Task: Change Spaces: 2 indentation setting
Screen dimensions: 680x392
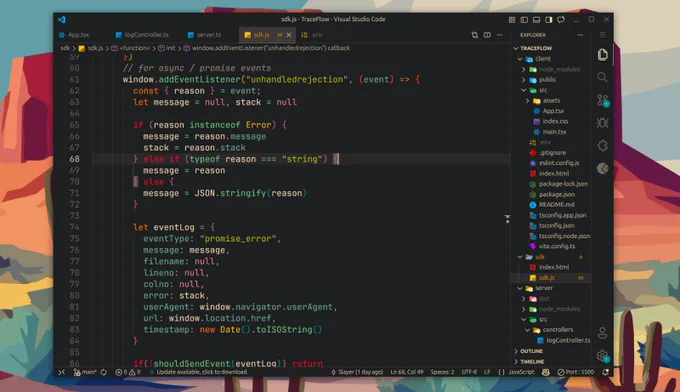Action: coord(442,372)
